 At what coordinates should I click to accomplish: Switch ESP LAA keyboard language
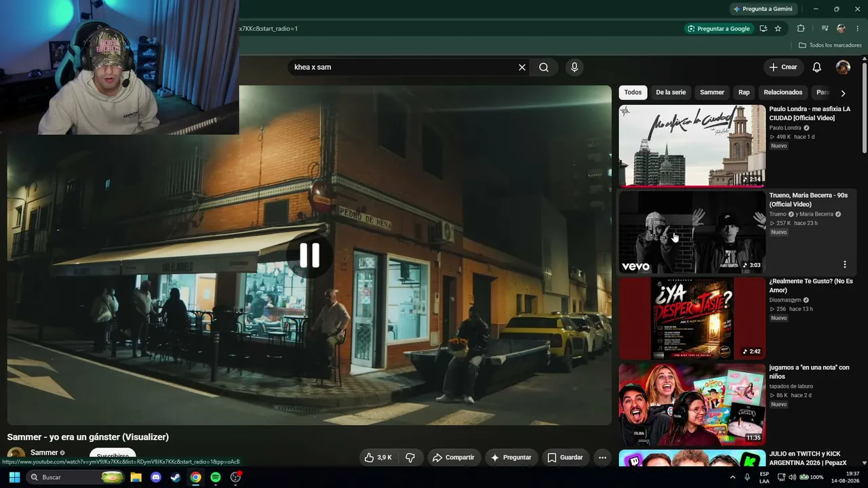point(764,477)
